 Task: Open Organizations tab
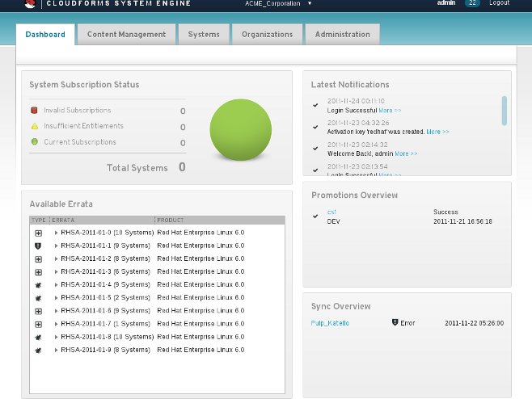tap(267, 34)
